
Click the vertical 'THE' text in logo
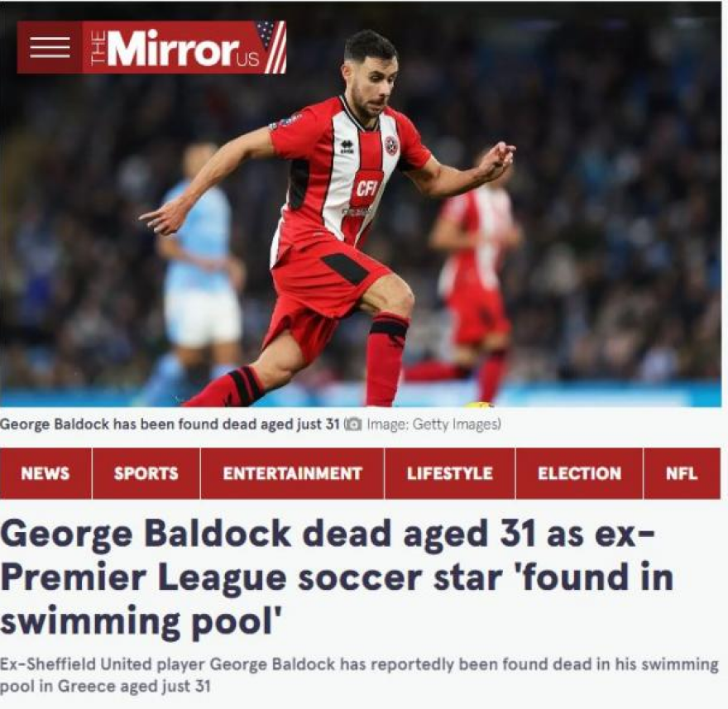(x=98, y=47)
